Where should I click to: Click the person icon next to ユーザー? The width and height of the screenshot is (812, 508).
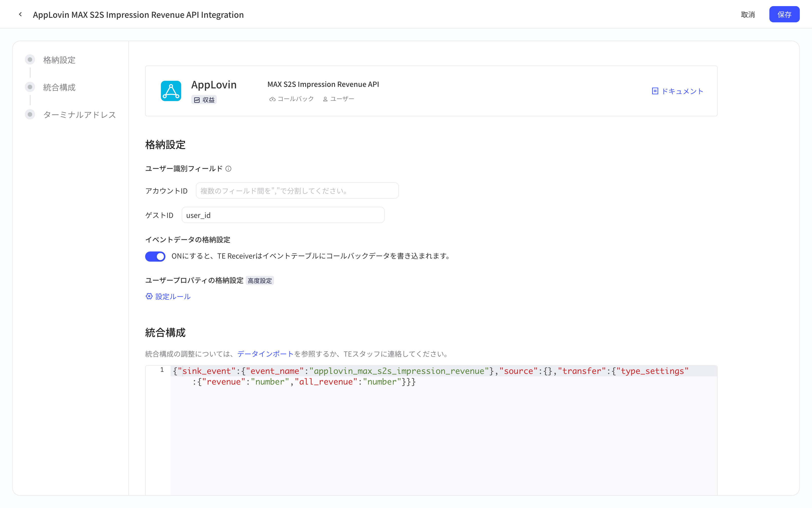click(325, 99)
